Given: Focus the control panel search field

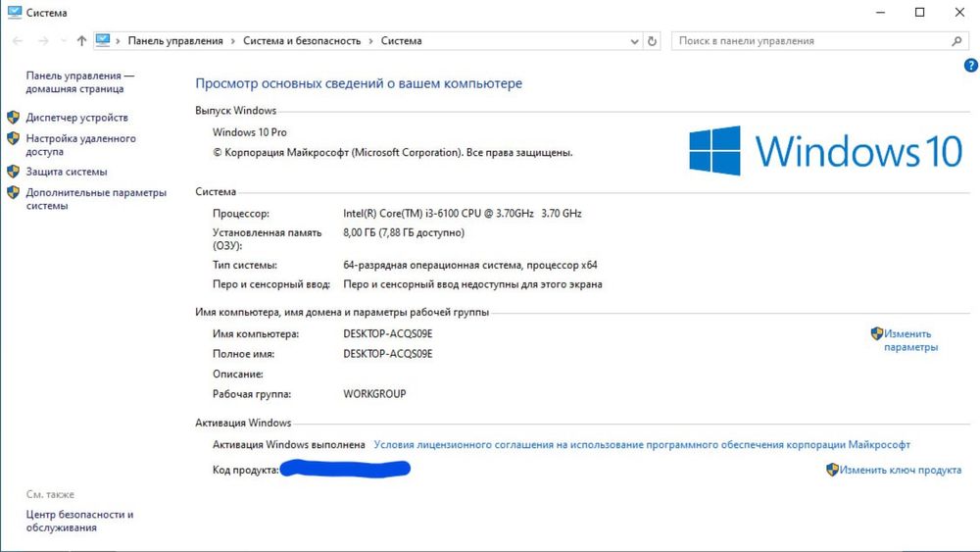Looking at the screenshot, I should pyautogui.click(x=819, y=41).
